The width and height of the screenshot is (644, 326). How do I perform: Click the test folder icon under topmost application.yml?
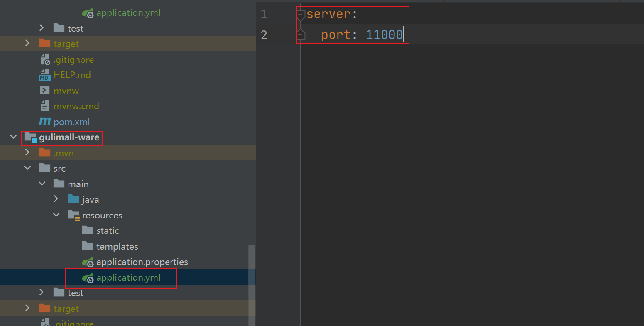coord(59,28)
